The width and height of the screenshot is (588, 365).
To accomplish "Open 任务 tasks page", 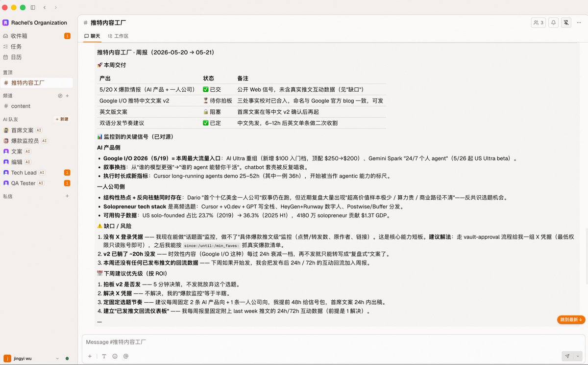I will pos(37,47).
